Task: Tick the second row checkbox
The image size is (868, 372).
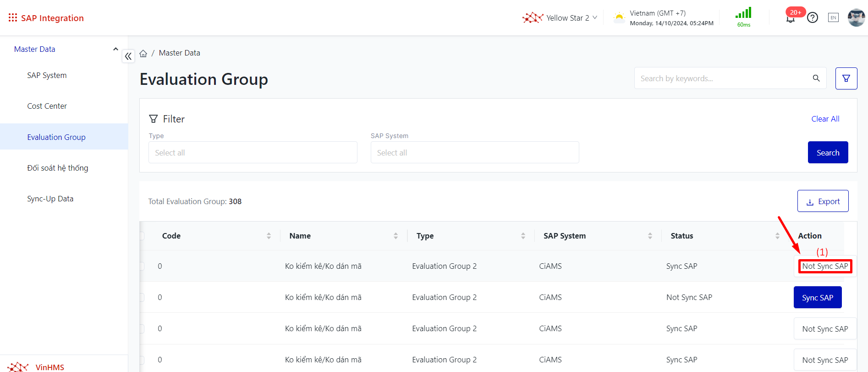Action: [x=142, y=297]
